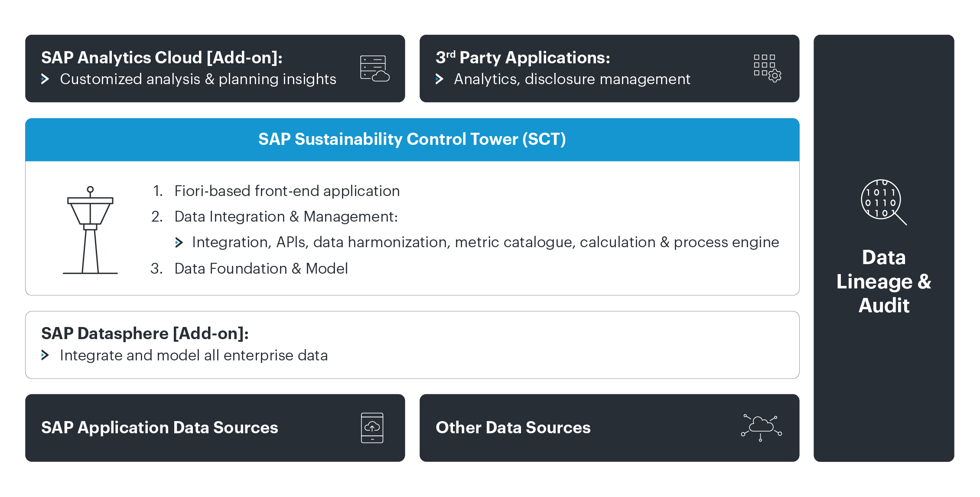
Task: Click chevron before Analytics, disclosure management
Action: pos(440,79)
